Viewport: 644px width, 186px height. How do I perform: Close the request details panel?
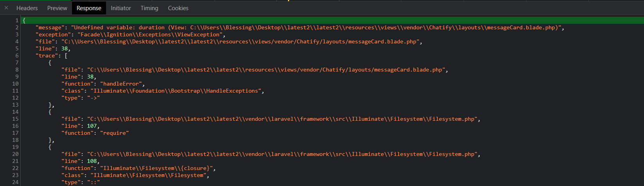coord(6,8)
